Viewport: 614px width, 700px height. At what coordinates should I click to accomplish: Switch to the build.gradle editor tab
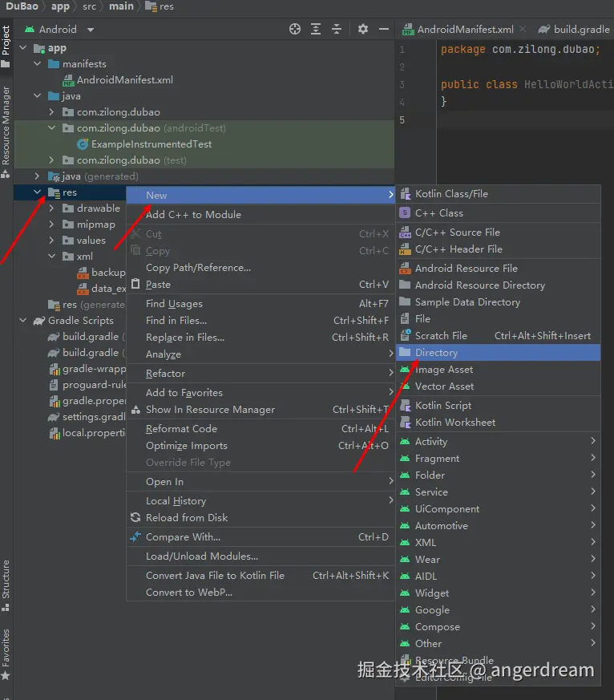tap(574, 30)
